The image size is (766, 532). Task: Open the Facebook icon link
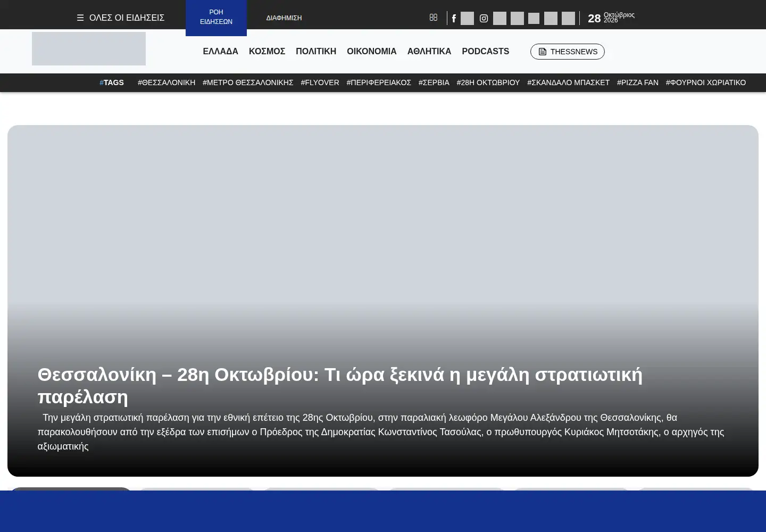click(454, 19)
